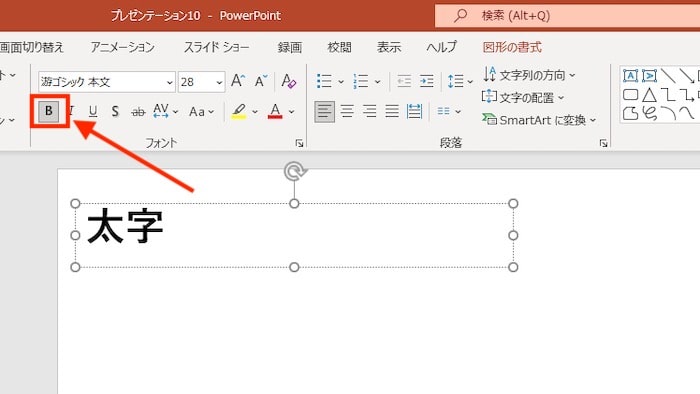700x394 pixels.
Task: Select Scribble shape tool
Action: pyautogui.click(x=650, y=113)
